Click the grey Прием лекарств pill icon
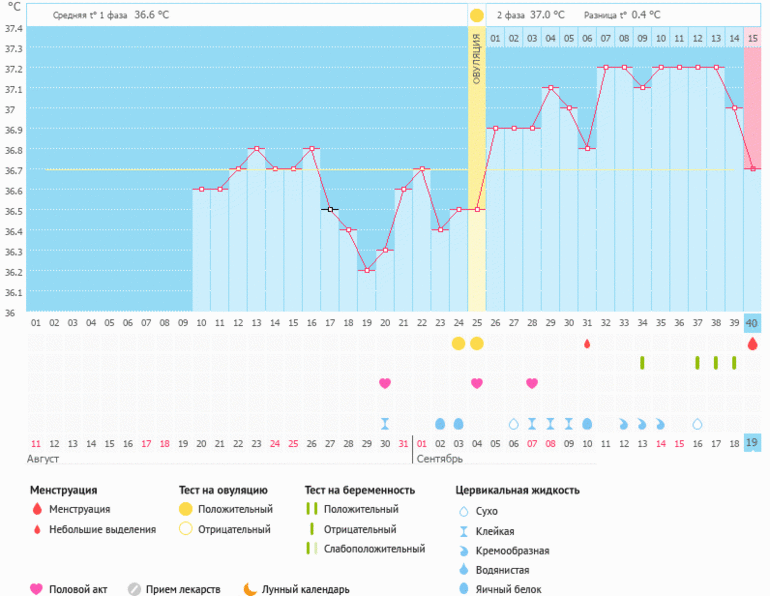Screen dimensions: 770x596 point(133,589)
